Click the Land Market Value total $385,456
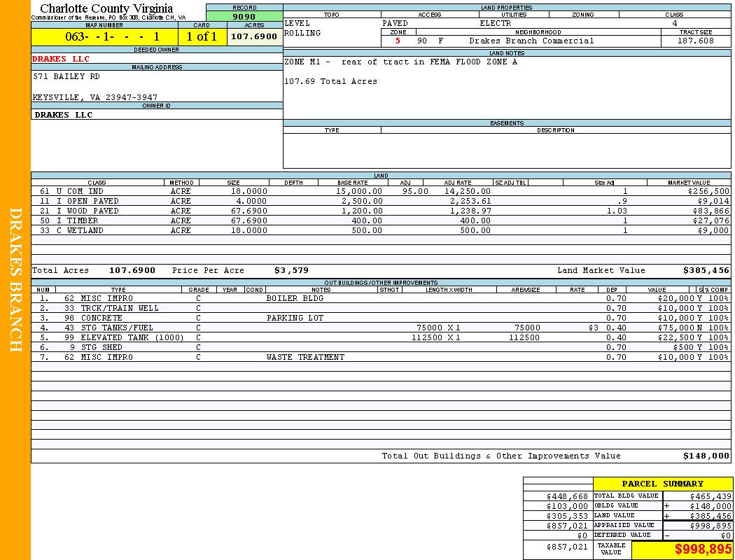This screenshot has height=560, width=735. click(x=706, y=270)
